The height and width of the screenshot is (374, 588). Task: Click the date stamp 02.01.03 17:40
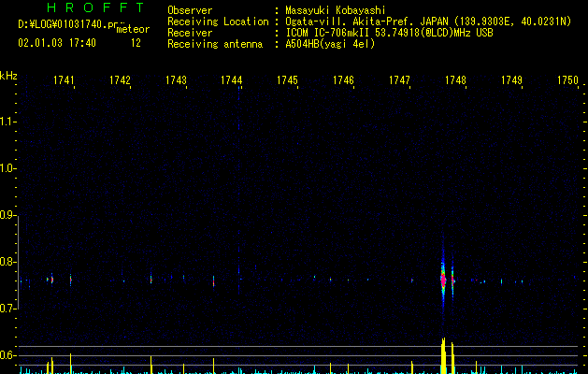coord(57,43)
